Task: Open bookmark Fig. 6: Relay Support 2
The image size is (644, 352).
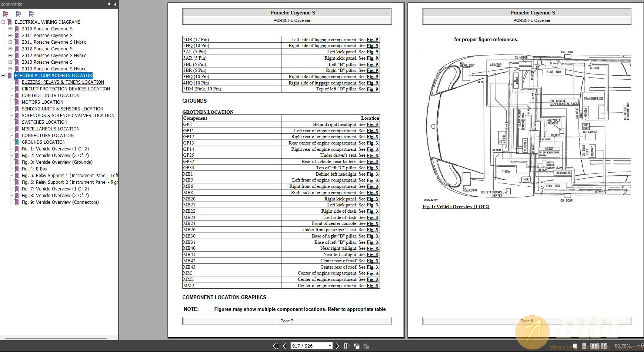Action: 70,182
